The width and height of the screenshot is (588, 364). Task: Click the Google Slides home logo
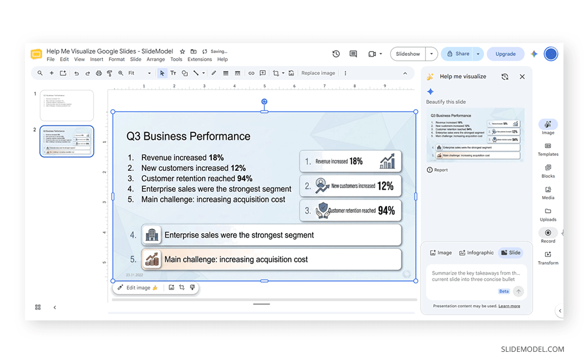point(36,54)
